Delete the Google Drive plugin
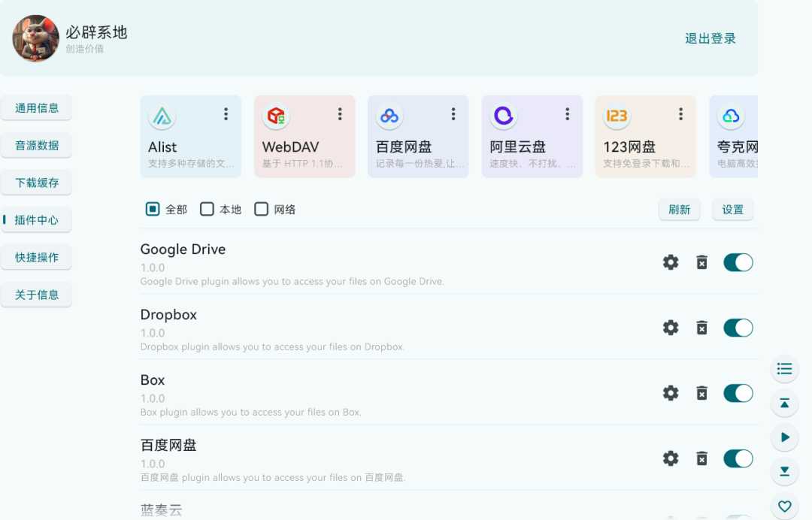The width and height of the screenshot is (812, 520). point(701,262)
